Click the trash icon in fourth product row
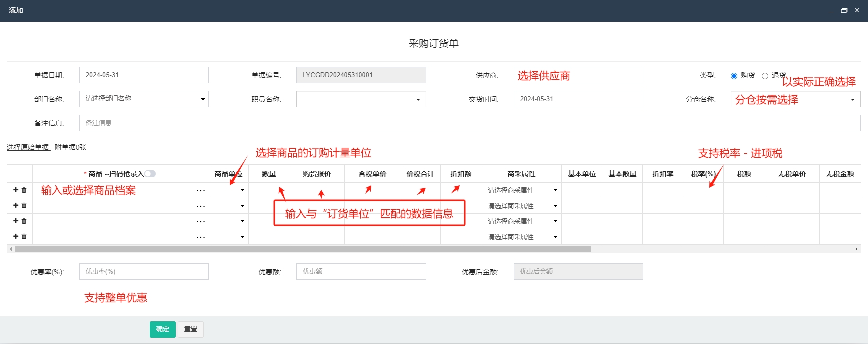This screenshot has height=344, width=868. [24, 237]
